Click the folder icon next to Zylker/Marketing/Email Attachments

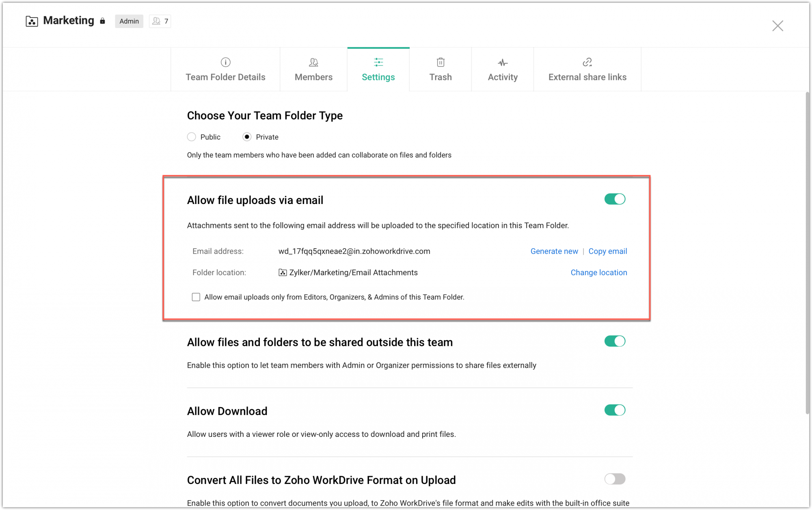[282, 272]
